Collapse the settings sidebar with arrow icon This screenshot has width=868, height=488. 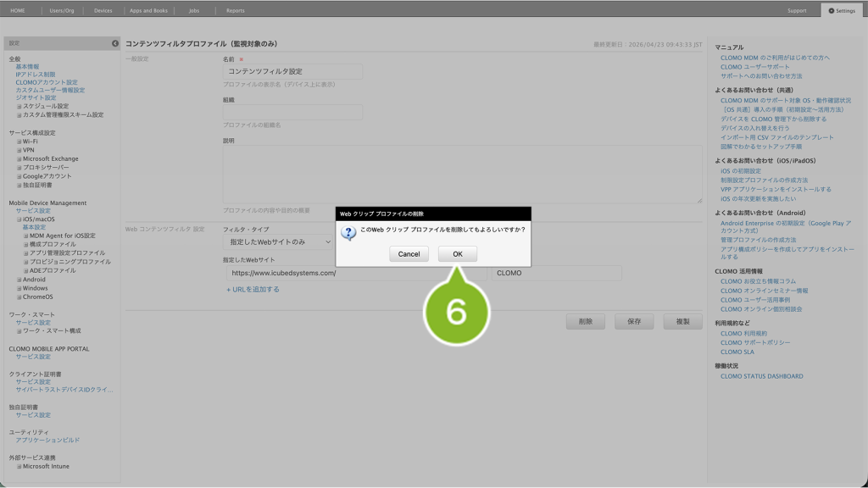pyautogui.click(x=115, y=43)
